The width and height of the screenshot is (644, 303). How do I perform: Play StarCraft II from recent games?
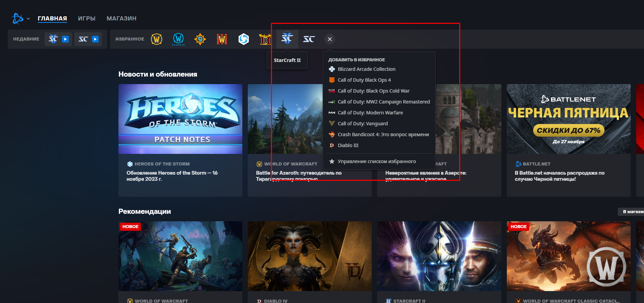65,39
